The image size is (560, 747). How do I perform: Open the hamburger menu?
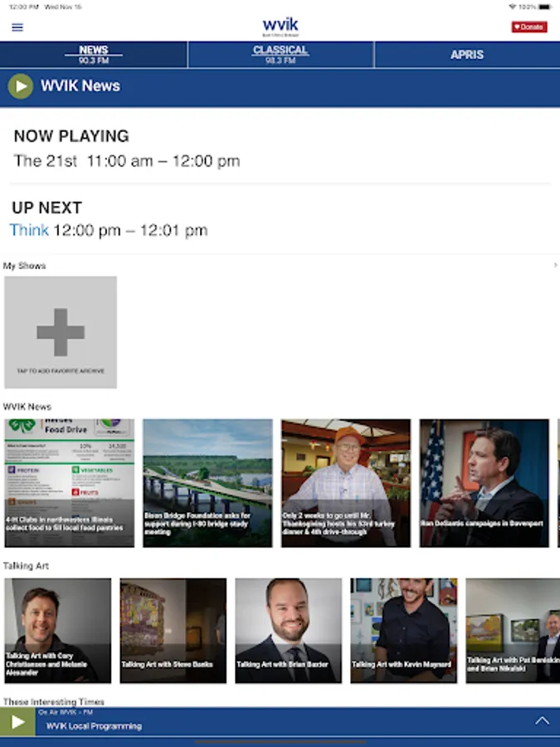click(x=17, y=27)
